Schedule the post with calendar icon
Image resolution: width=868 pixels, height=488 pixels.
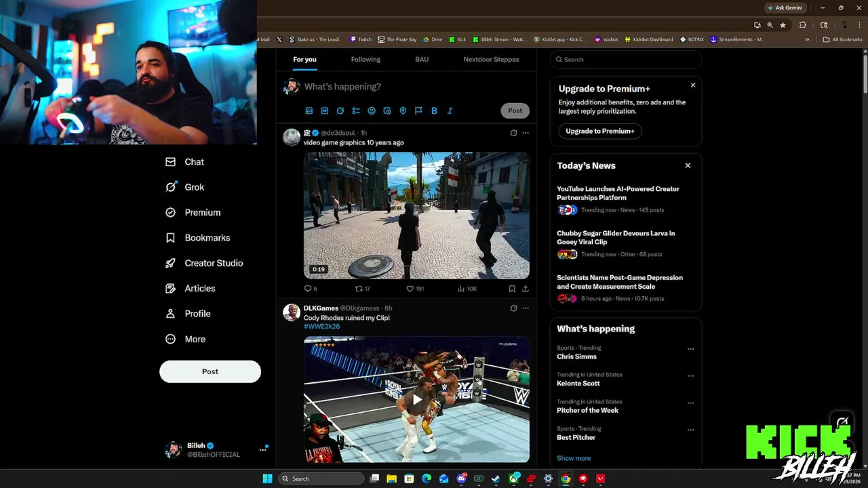pyautogui.click(x=387, y=110)
